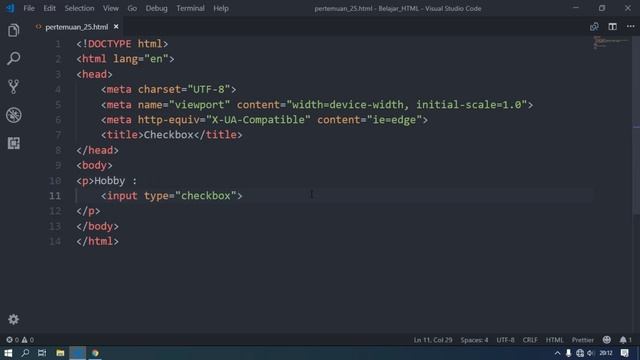Select the pertemuan_25.html editor tab
This screenshot has height=360, width=640.
pos(77,27)
